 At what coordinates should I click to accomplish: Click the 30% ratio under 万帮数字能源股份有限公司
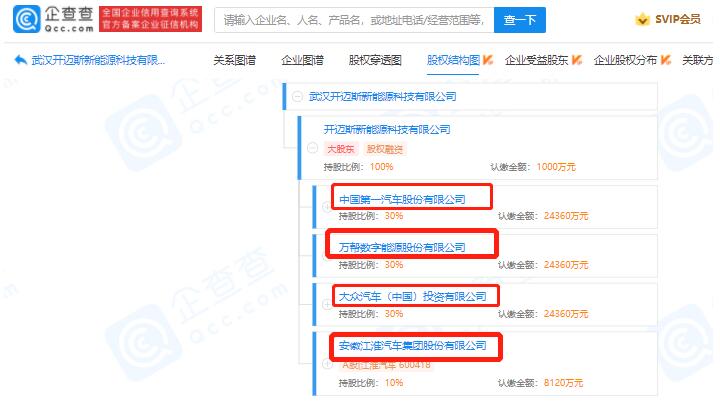pyautogui.click(x=394, y=265)
